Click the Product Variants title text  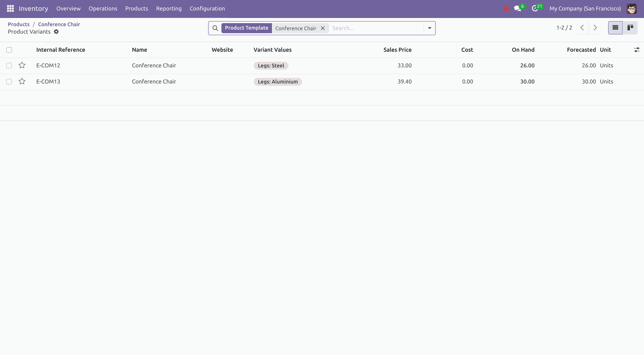(x=29, y=32)
